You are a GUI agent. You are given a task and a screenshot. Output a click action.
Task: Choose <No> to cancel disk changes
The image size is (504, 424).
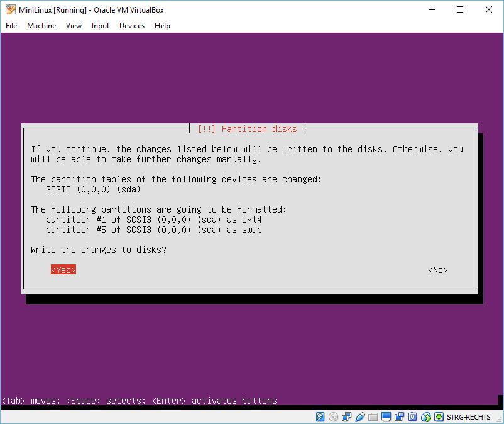438,270
